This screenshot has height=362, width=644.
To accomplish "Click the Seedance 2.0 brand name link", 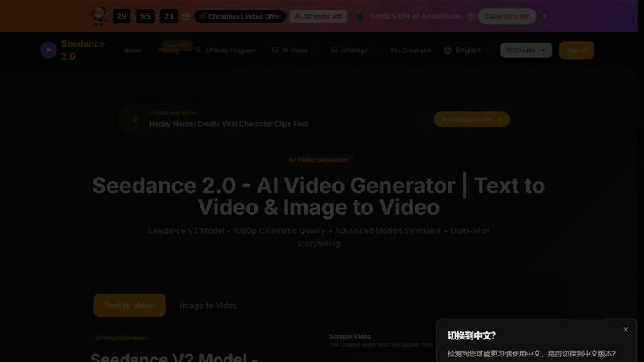I will [83, 50].
